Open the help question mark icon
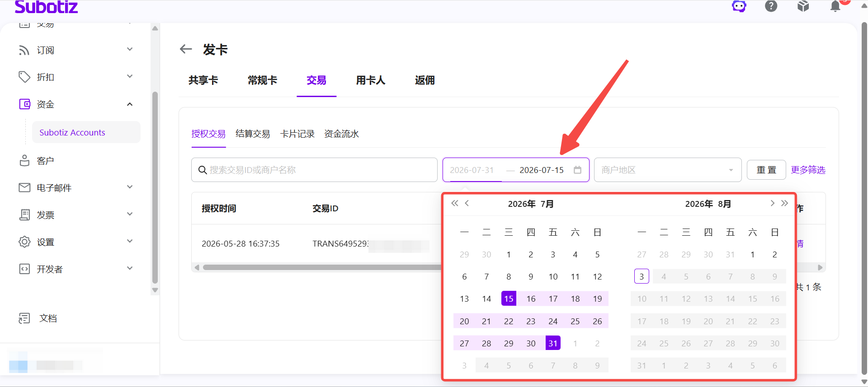The image size is (868, 387). click(771, 6)
